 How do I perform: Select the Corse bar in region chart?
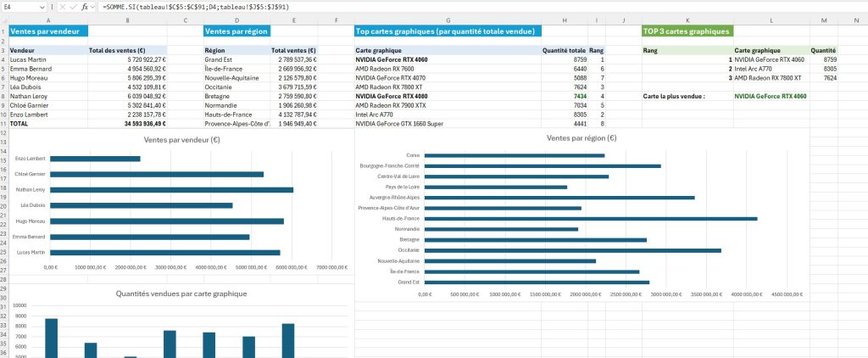(x=515, y=156)
